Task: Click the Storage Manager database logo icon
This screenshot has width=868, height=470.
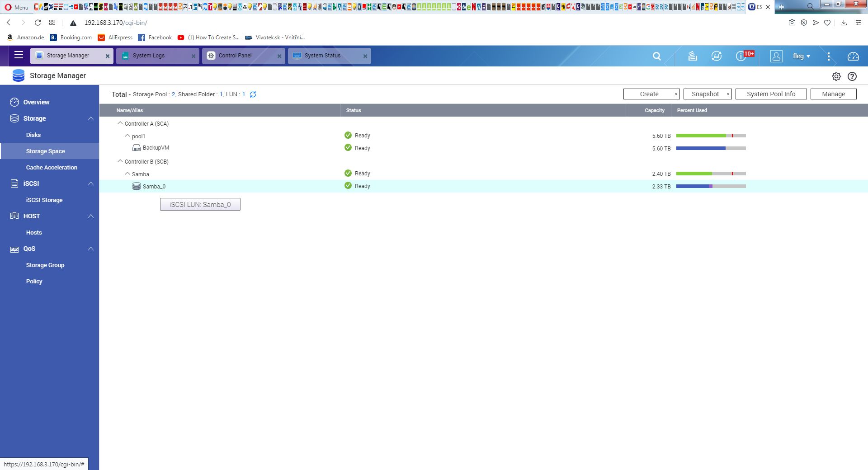Action: pyautogui.click(x=19, y=75)
